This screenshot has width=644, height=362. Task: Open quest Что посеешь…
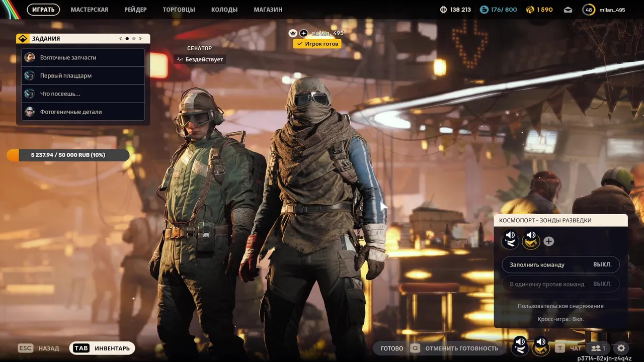83,94
